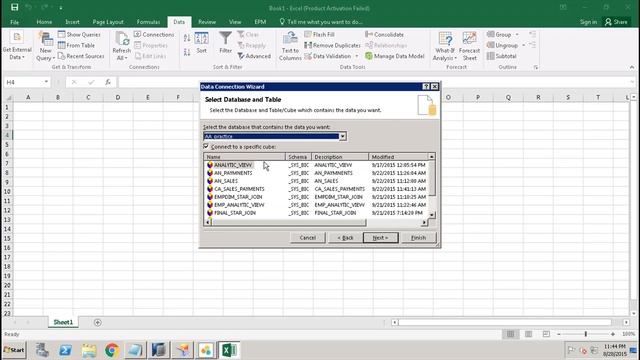Collapse the ribbon with the chevron
This screenshot has width=640, height=360.
[632, 67]
